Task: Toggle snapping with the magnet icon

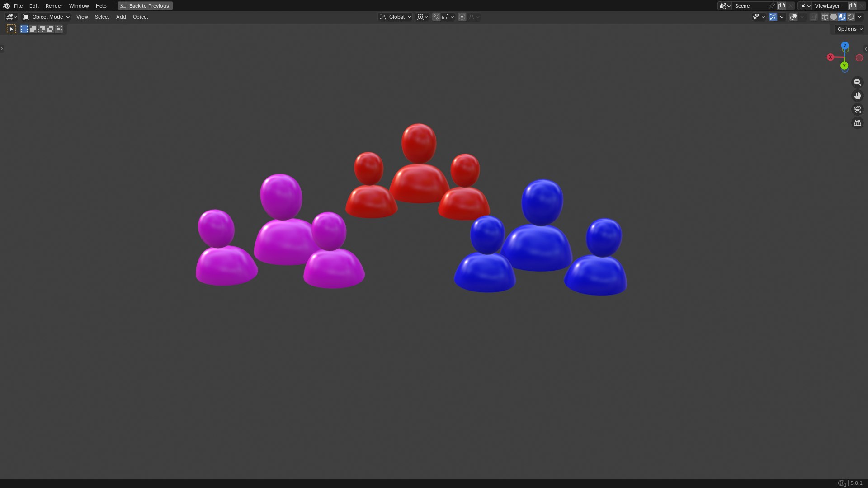Action: [x=436, y=17]
